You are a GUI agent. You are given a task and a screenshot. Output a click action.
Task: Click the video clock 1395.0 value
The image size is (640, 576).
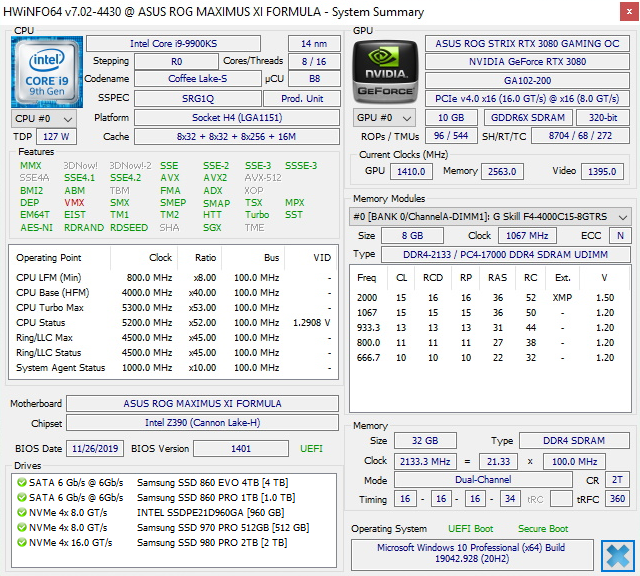pyautogui.click(x=602, y=171)
